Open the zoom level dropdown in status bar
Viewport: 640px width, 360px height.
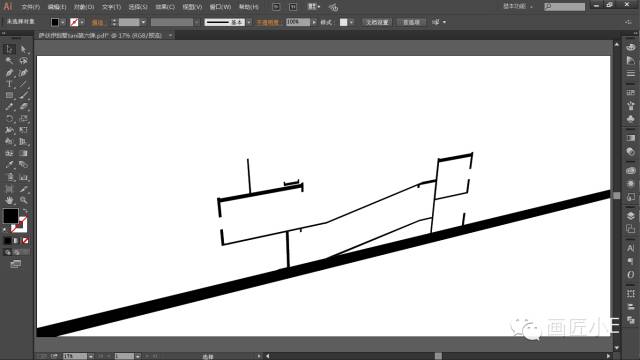(91, 356)
